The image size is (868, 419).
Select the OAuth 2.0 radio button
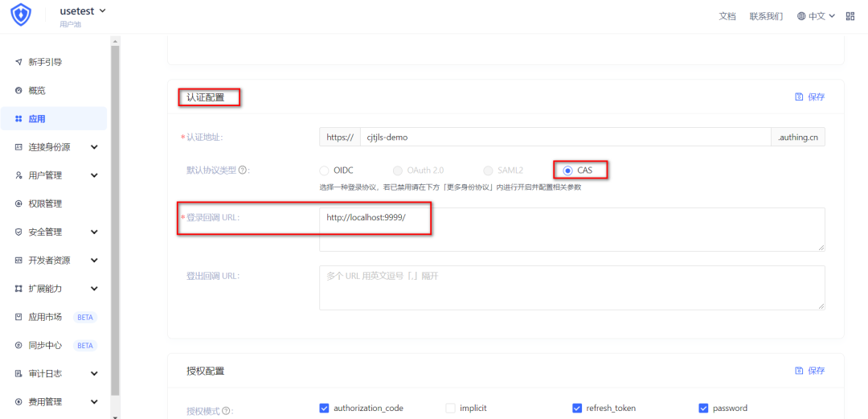tap(397, 170)
